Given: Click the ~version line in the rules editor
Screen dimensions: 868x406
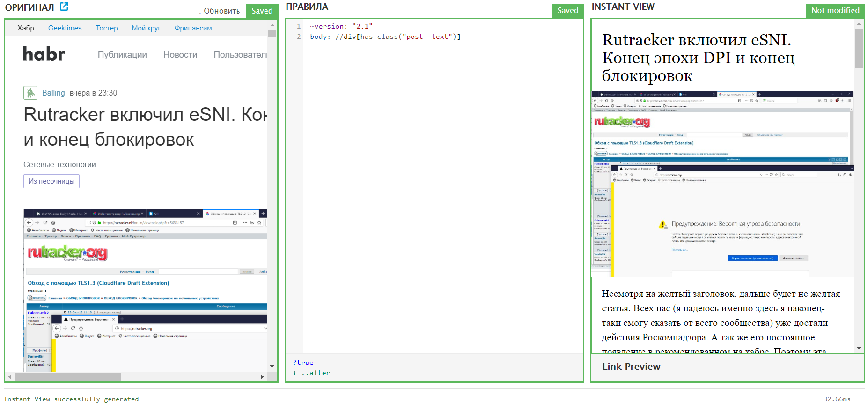Looking at the screenshot, I should (341, 26).
